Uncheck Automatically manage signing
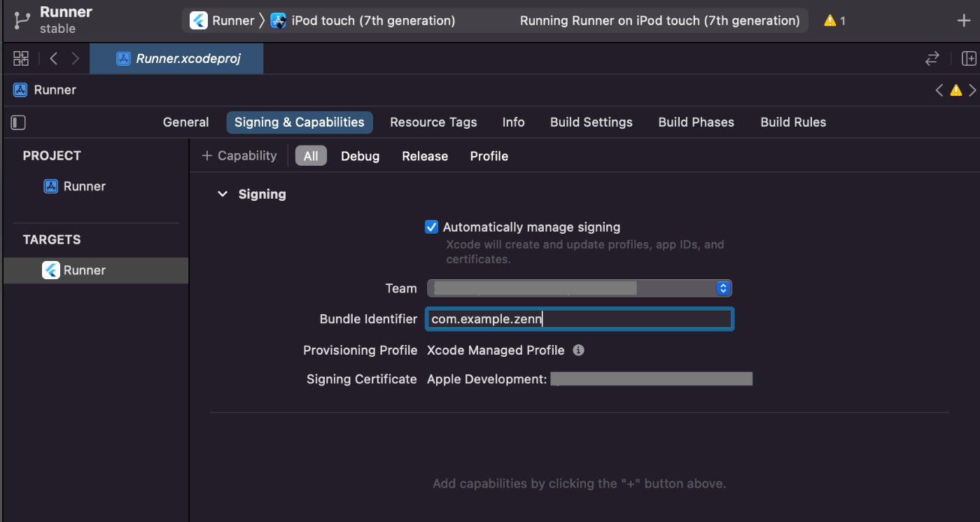Screen dimensions: 980x522 click(432, 227)
